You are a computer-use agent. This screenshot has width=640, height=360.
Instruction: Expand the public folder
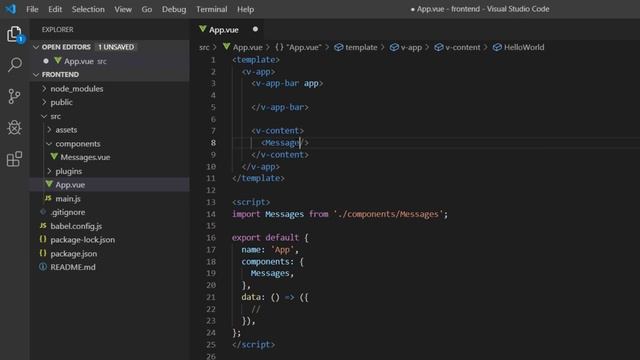click(x=44, y=102)
